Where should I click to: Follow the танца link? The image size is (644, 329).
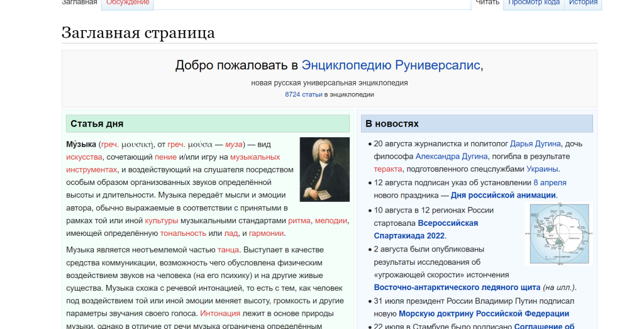point(228,250)
